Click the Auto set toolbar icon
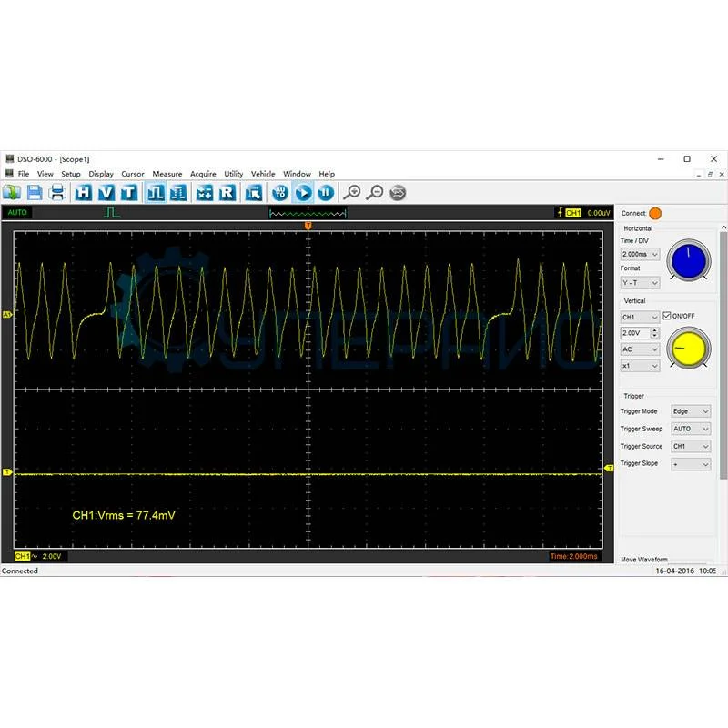728x728 pixels. click(x=280, y=192)
